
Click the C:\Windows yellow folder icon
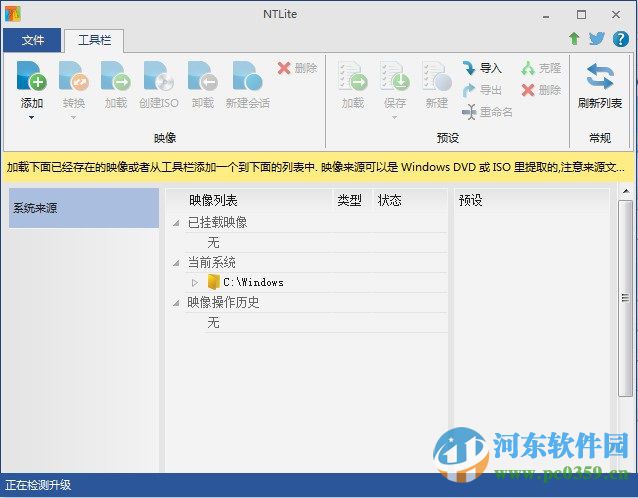click(213, 282)
